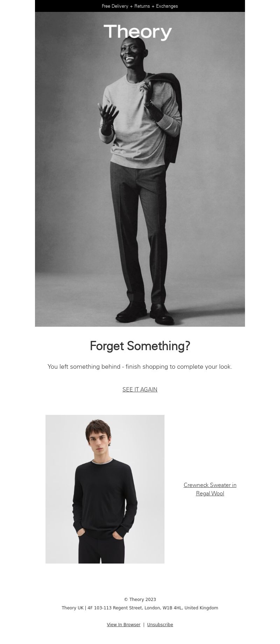
Task: Open the SEE IT AGAIN link
Action: tap(140, 389)
